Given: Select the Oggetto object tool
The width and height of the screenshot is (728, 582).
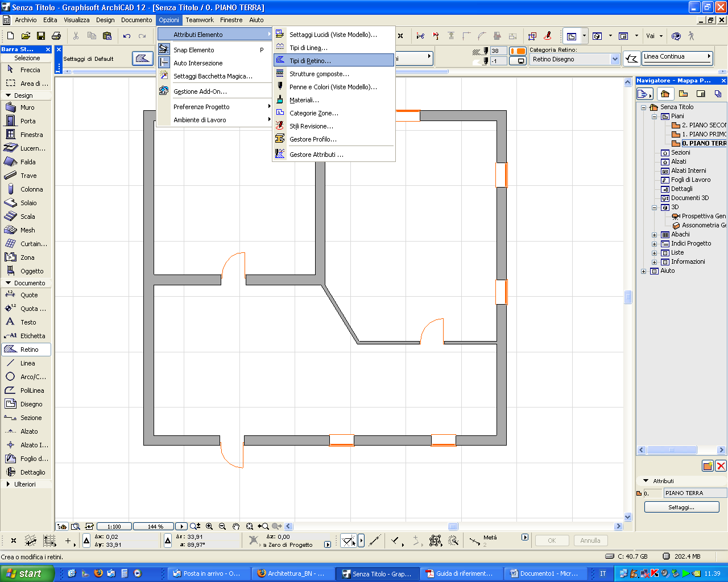Looking at the screenshot, I should point(26,271).
